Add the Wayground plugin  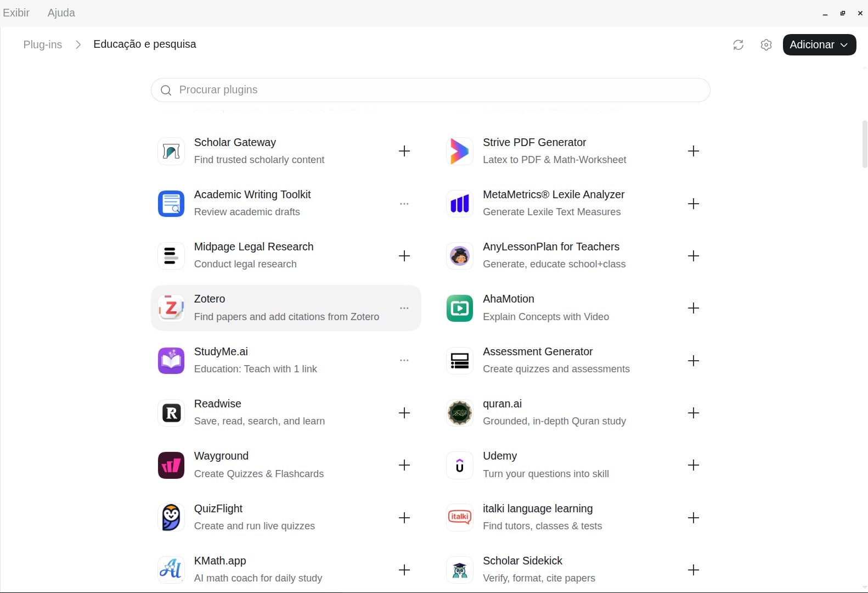pos(404,465)
